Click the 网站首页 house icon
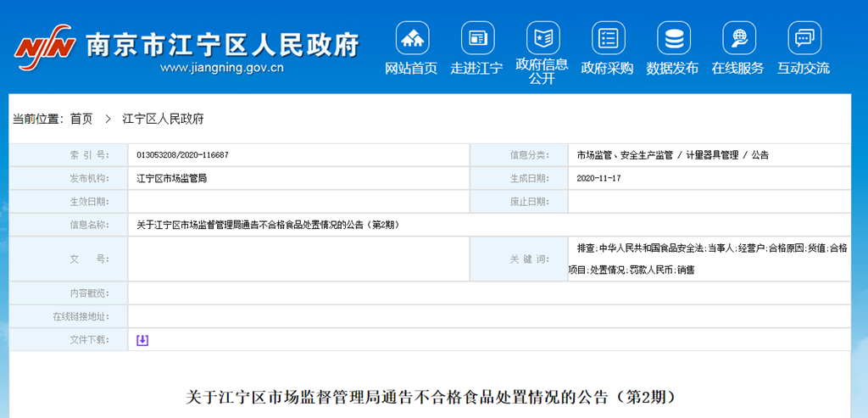The height and width of the screenshot is (418, 868). (412, 38)
